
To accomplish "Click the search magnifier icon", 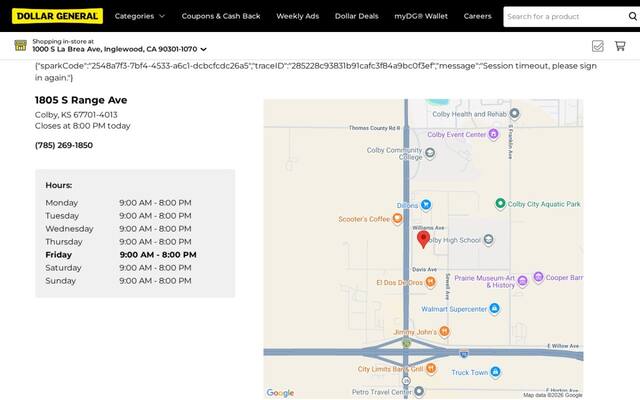I will (x=633, y=16).
